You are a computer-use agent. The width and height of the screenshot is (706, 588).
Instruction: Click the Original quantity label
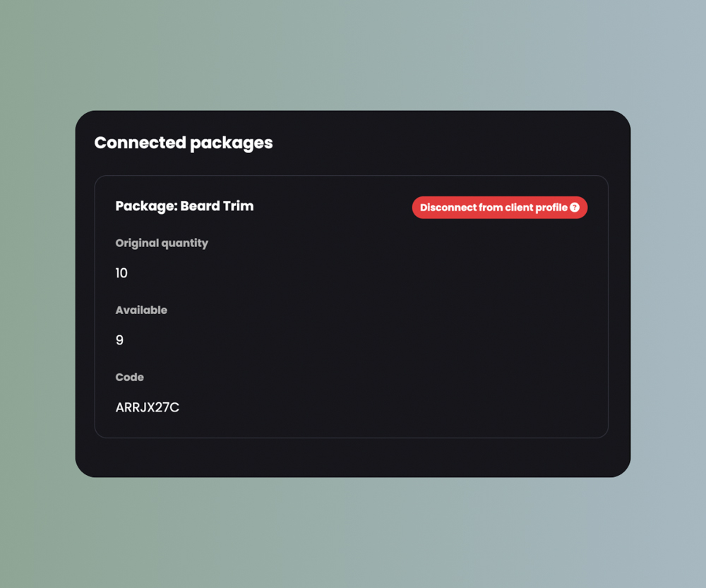pyautogui.click(x=162, y=243)
